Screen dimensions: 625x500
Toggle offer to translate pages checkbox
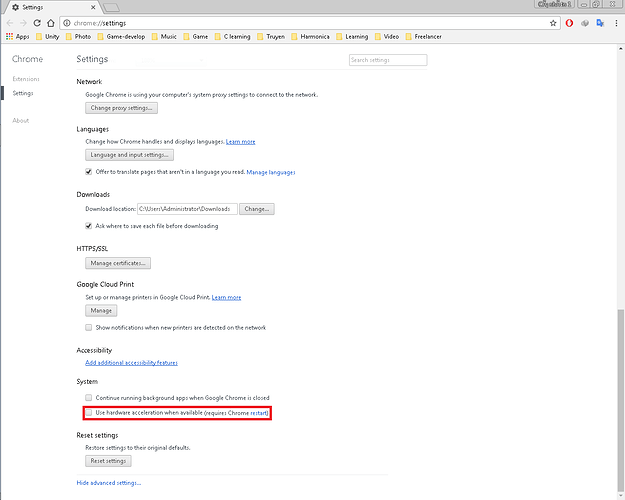88,172
